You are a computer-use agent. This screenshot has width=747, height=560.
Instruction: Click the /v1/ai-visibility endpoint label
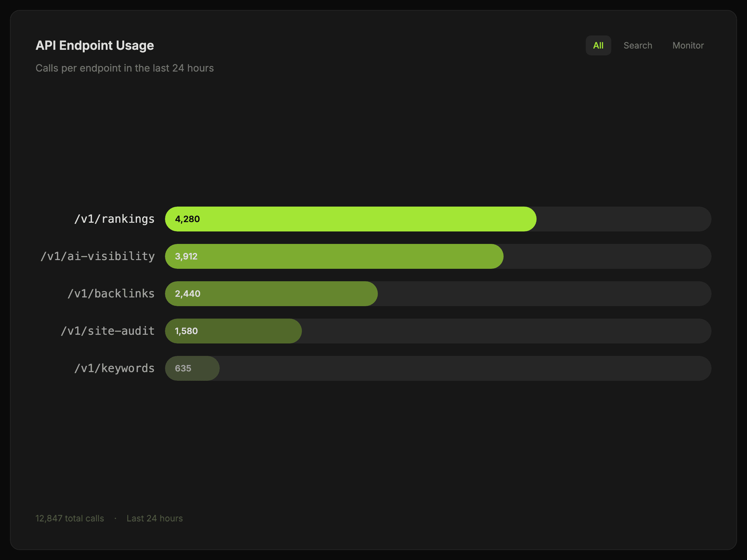point(98,257)
